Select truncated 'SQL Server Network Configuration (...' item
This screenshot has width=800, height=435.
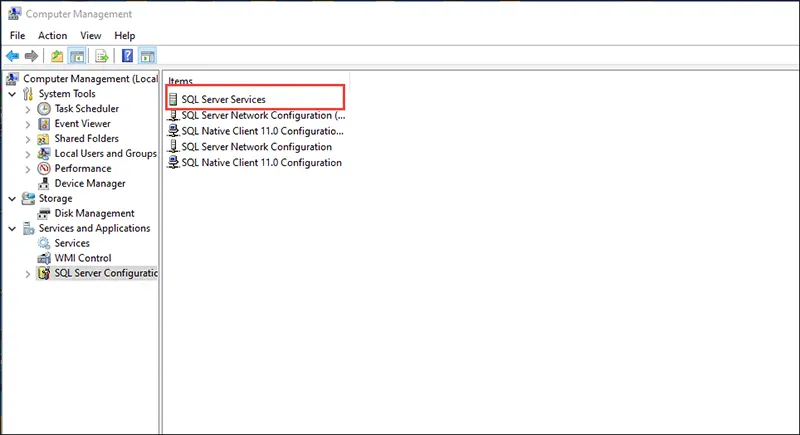(263, 116)
